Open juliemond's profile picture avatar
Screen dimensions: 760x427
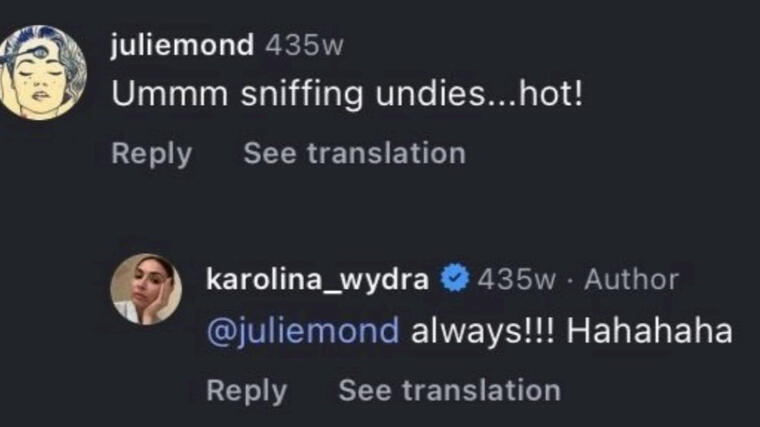(x=44, y=72)
